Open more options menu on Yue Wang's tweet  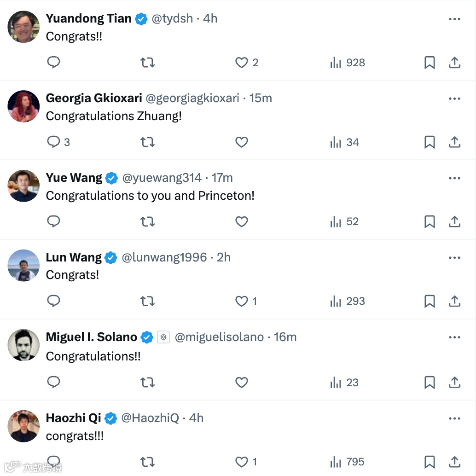pos(454,178)
